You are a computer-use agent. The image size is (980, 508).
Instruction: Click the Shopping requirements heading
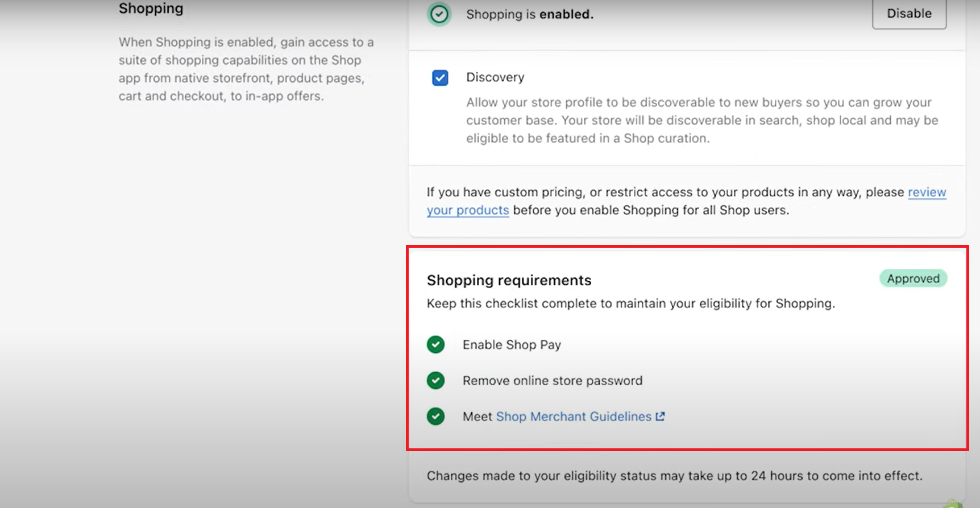(509, 280)
